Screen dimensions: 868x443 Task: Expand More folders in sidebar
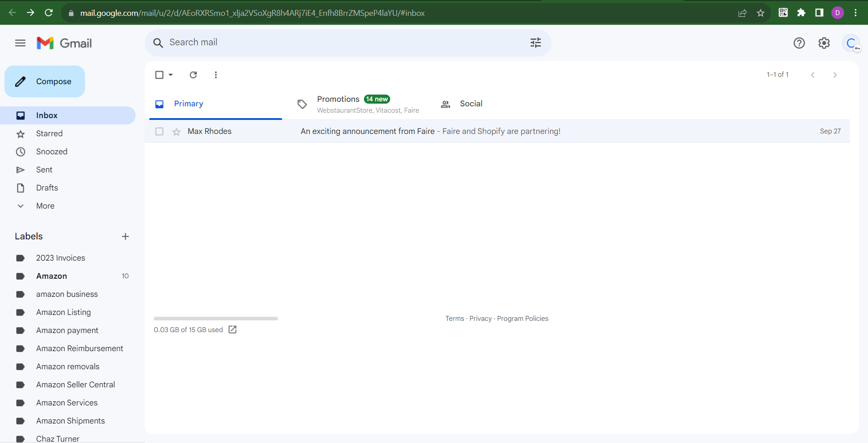(68, 206)
